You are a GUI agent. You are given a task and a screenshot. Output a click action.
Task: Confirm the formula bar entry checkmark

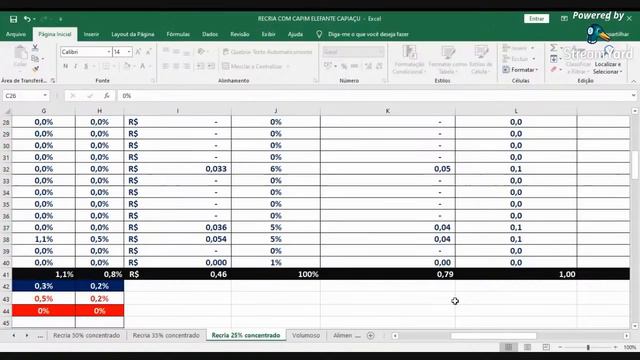90,96
